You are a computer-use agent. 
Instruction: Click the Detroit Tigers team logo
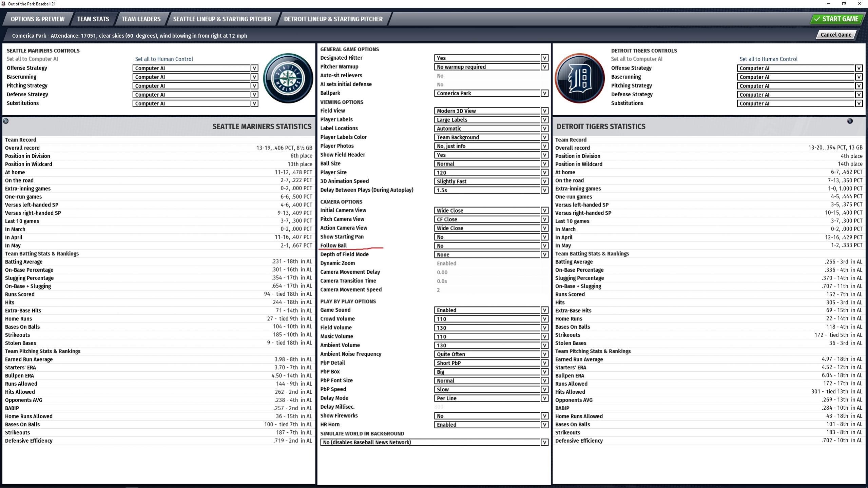[579, 79]
